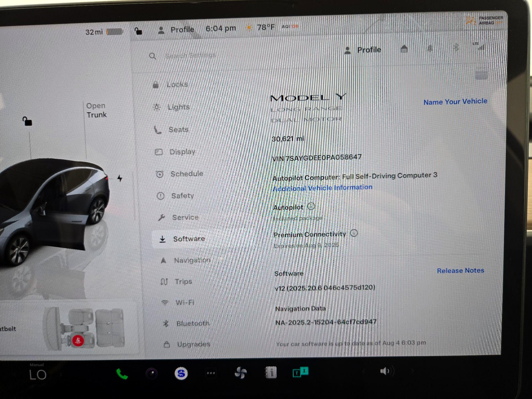This screenshot has width=532, height=399.
Task: Tap the Autopilot info icon
Action: click(x=311, y=206)
